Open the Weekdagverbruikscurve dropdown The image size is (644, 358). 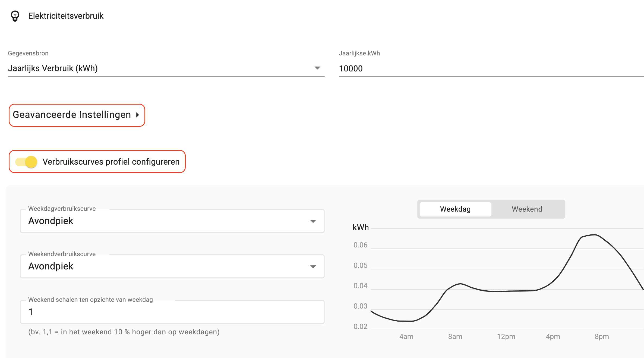click(172, 221)
